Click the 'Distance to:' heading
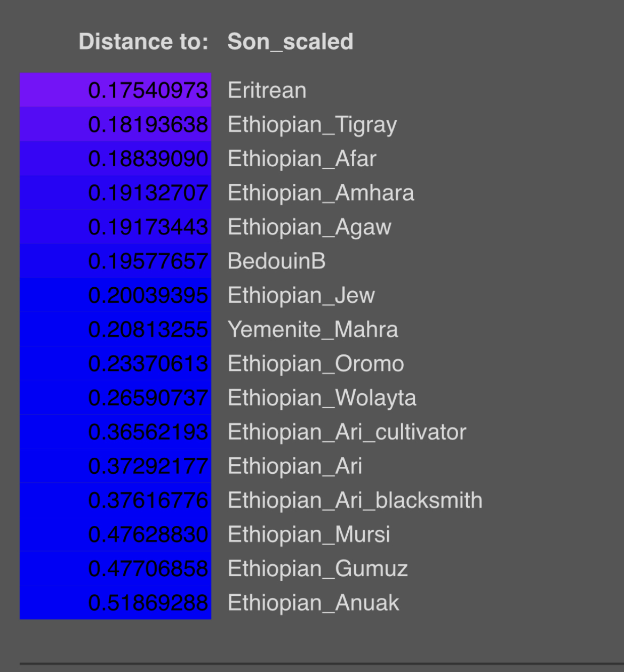Image resolution: width=624 pixels, height=672 pixels. 143,42
